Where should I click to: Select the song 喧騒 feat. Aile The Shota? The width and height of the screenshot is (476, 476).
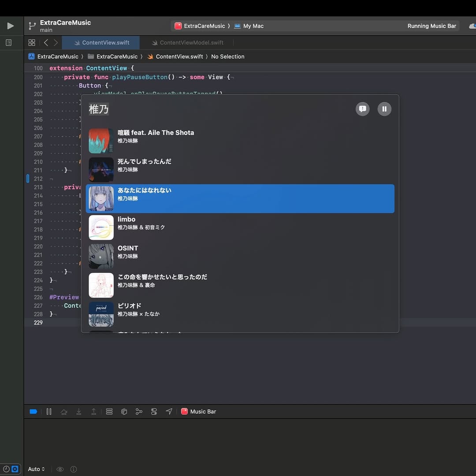[240, 141]
